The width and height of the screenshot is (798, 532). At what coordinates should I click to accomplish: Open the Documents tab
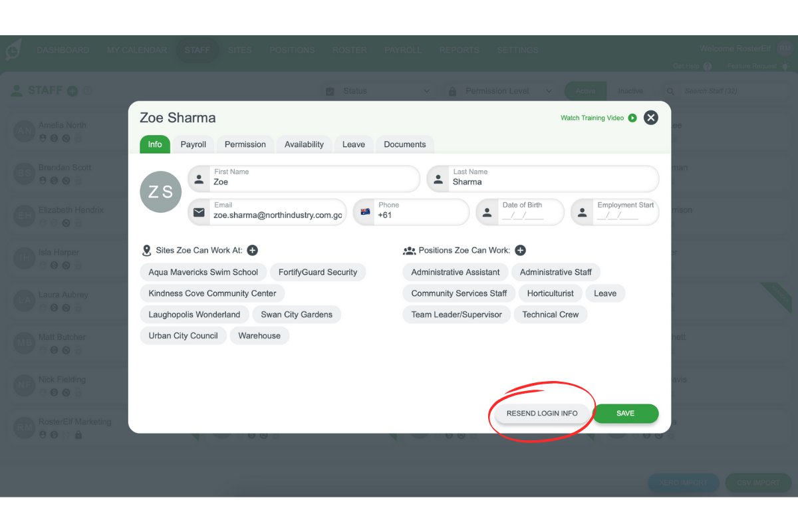[x=404, y=144]
